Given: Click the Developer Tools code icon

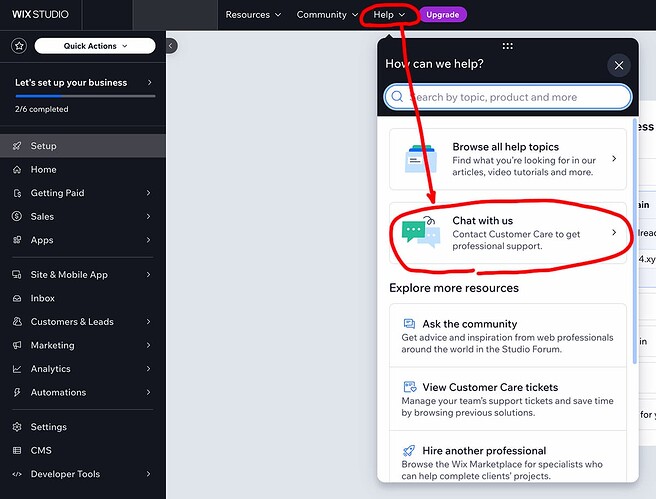Looking at the screenshot, I should [17, 474].
